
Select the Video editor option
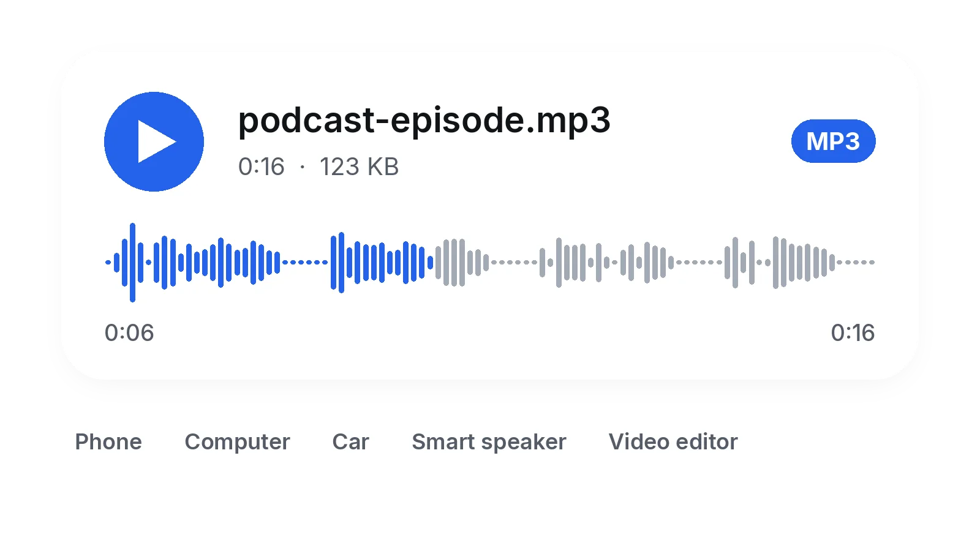coord(673,441)
